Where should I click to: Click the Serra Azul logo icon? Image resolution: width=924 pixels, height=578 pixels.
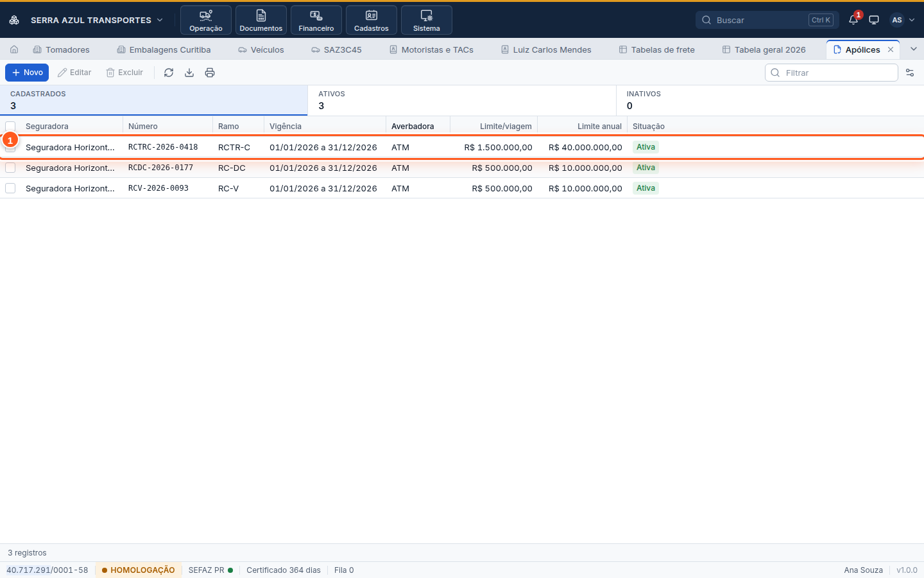click(14, 20)
